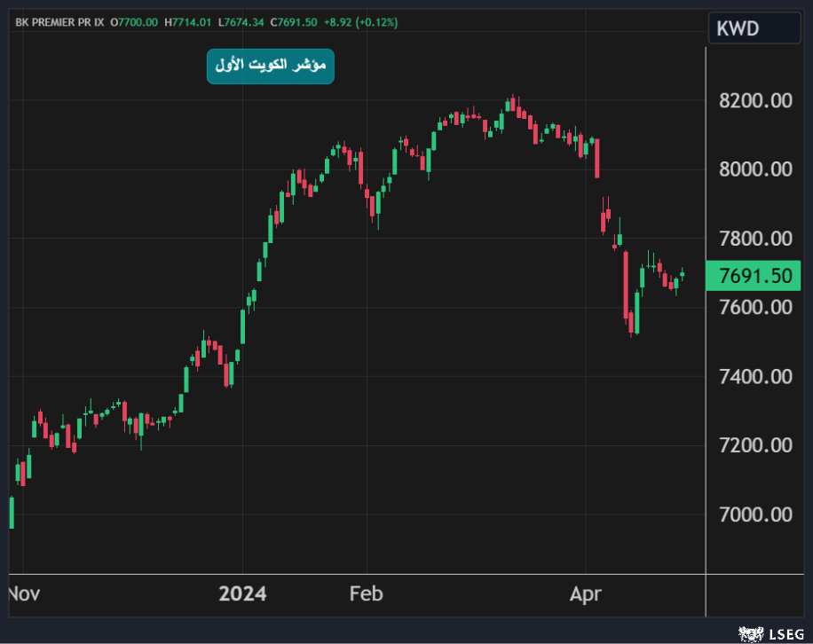The height and width of the screenshot is (644, 813).
Task: Click the 8200.00 price axis label
Action: pos(754,100)
